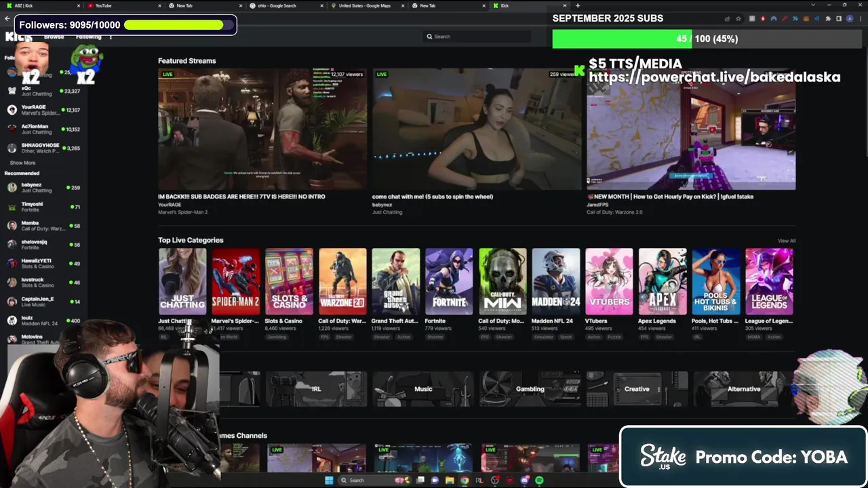Open Timyoshi avatar under Recommended
The image size is (868, 488).
[x=12, y=207]
